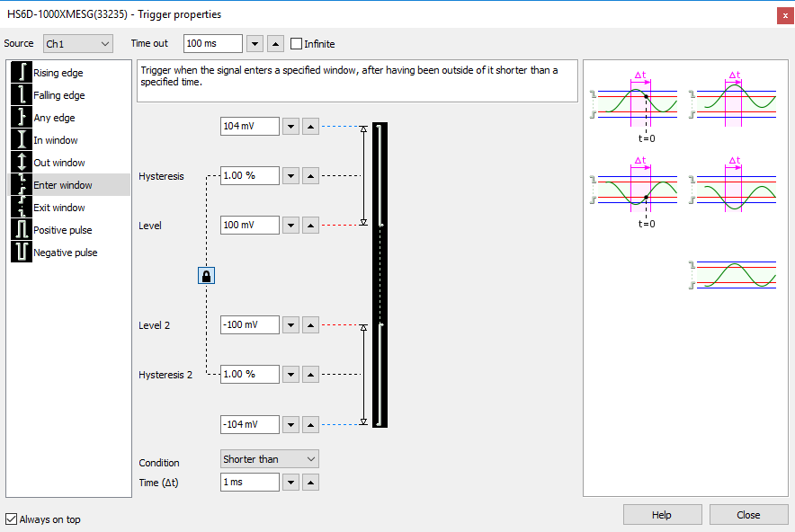
Task: Select the Falling edge trigger icon
Action: pos(22,95)
